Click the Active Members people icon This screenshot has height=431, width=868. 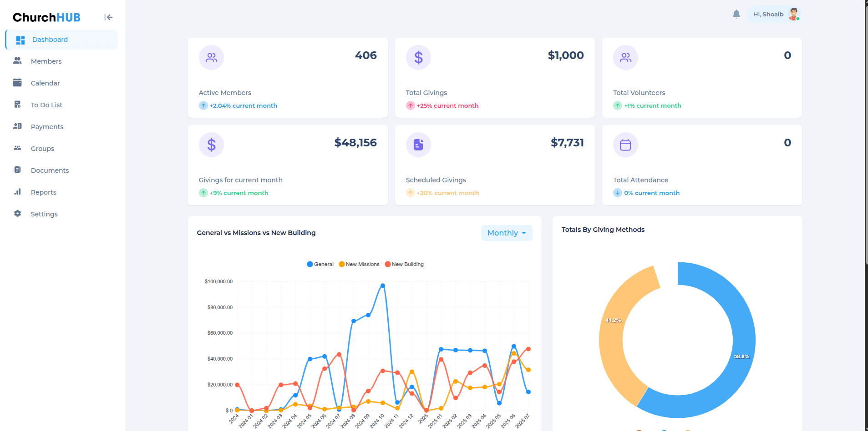(x=211, y=57)
